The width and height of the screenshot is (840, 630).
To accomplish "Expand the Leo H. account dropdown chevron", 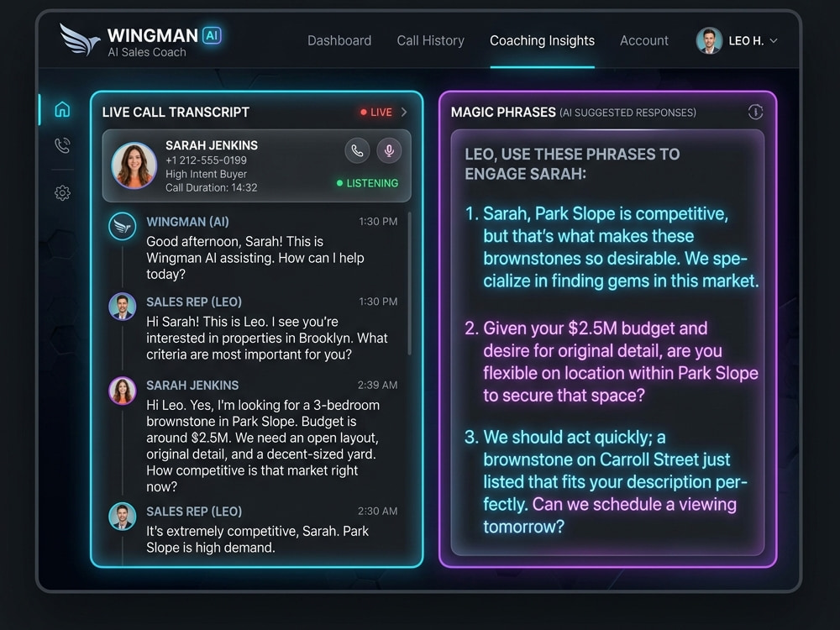I will [x=773, y=40].
